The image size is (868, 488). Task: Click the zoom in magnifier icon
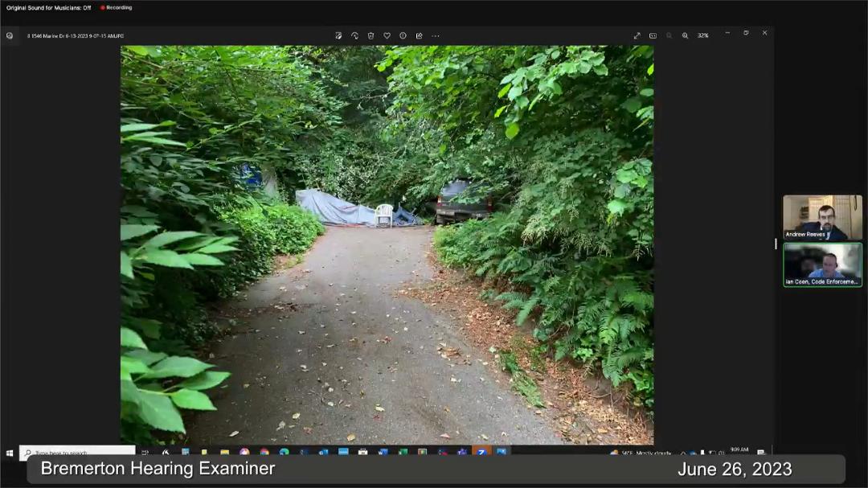point(685,35)
